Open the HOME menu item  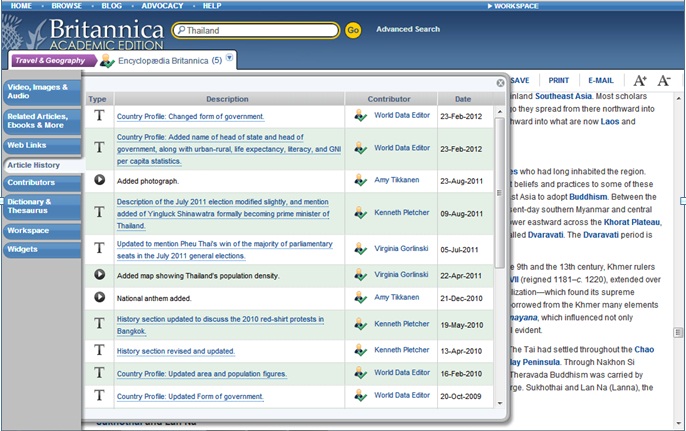(21, 6)
